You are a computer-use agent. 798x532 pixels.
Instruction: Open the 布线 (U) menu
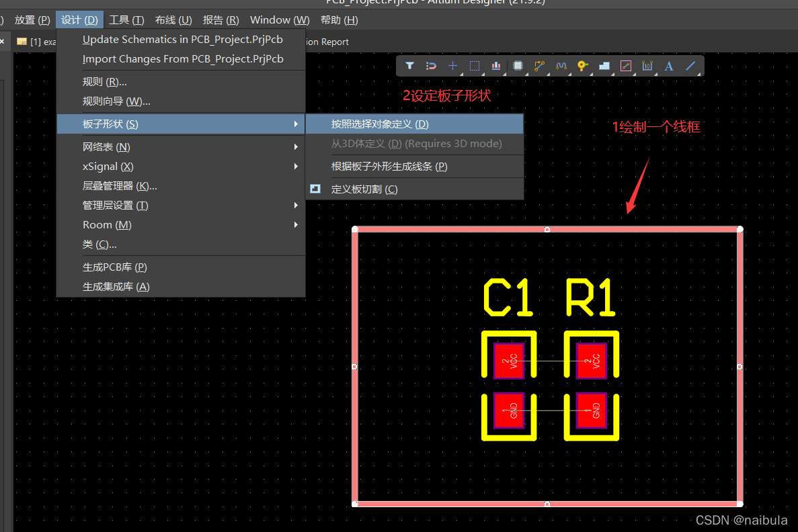pyautogui.click(x=173, y=20)
